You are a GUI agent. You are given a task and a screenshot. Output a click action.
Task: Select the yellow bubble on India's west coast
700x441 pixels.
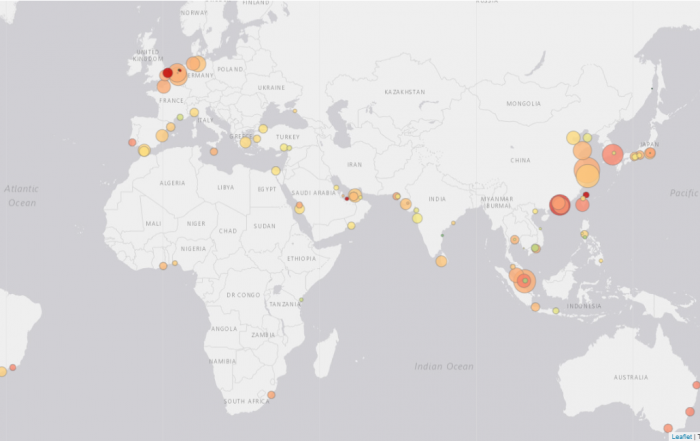417,218
